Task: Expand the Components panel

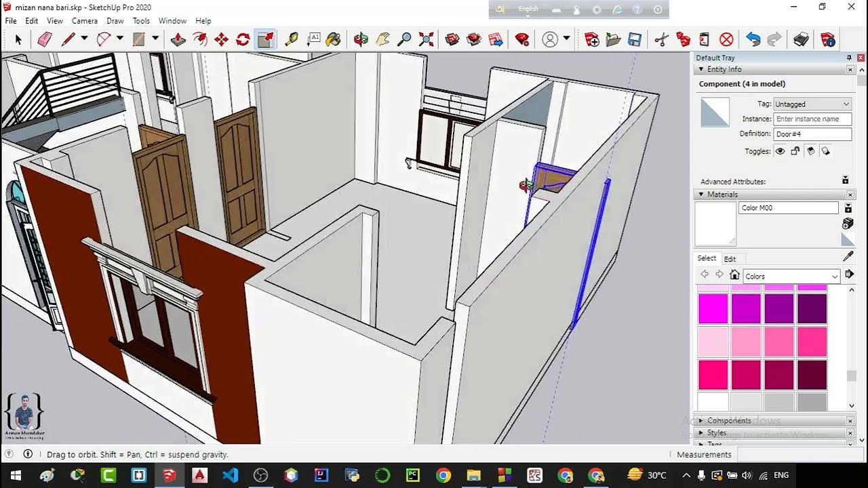Action: point(701,421)
